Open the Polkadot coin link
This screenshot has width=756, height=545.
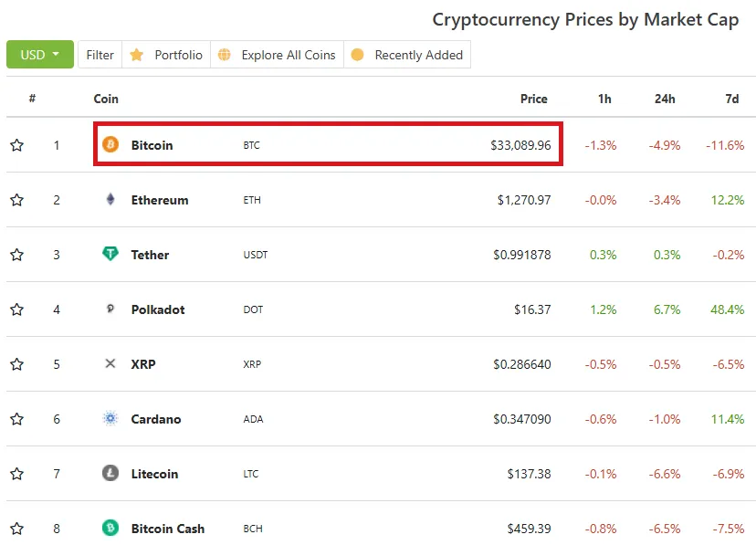[158, 309]
